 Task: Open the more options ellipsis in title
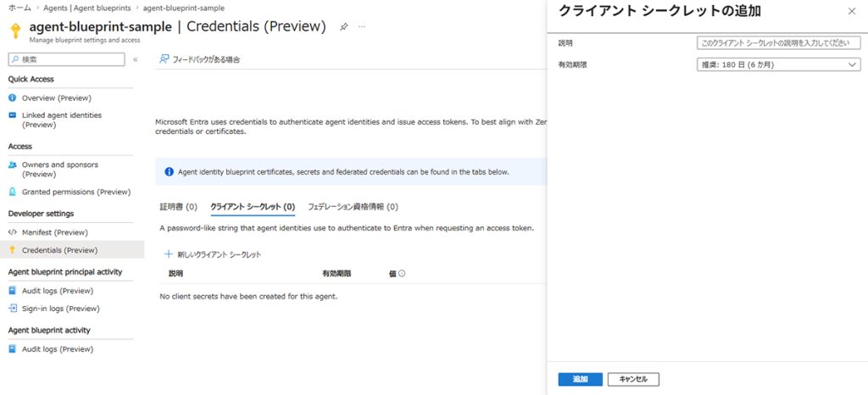pos(361,26)
